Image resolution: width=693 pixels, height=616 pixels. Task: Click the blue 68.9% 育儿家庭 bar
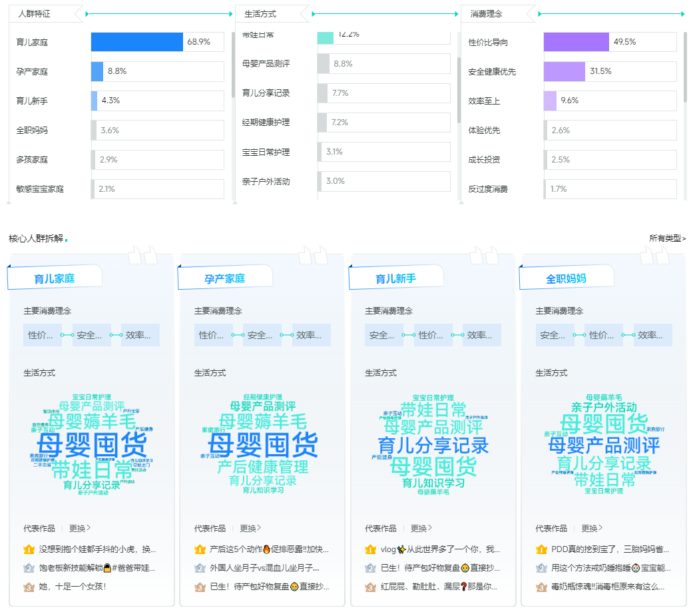[x=136, y=42]
